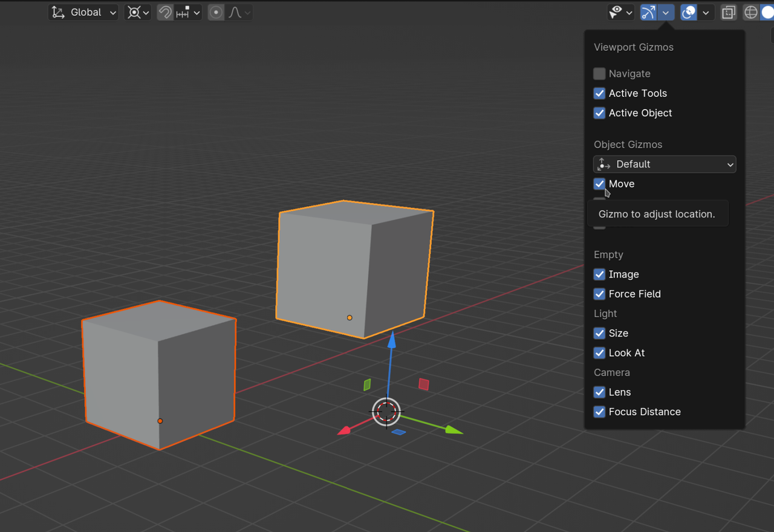Uncheck the Force Field checkbox
Viewport: 774px width, 532px height.
pos(599,294)
